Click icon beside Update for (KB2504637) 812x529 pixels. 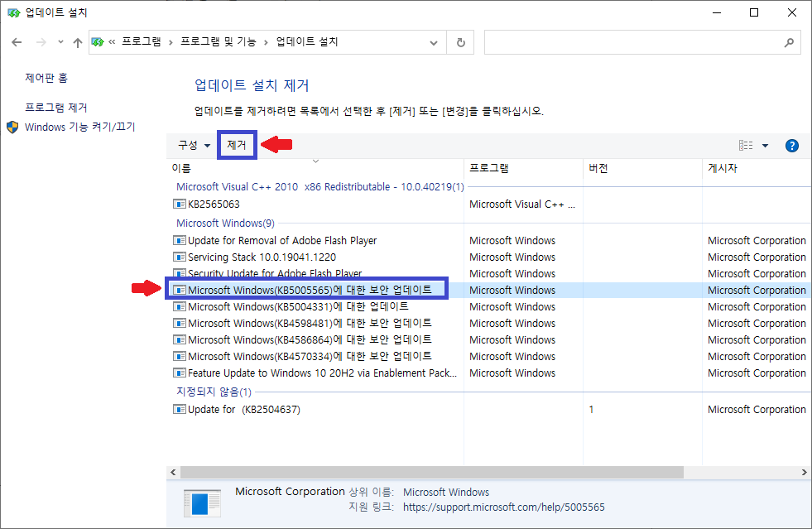(x=179, y=409)
